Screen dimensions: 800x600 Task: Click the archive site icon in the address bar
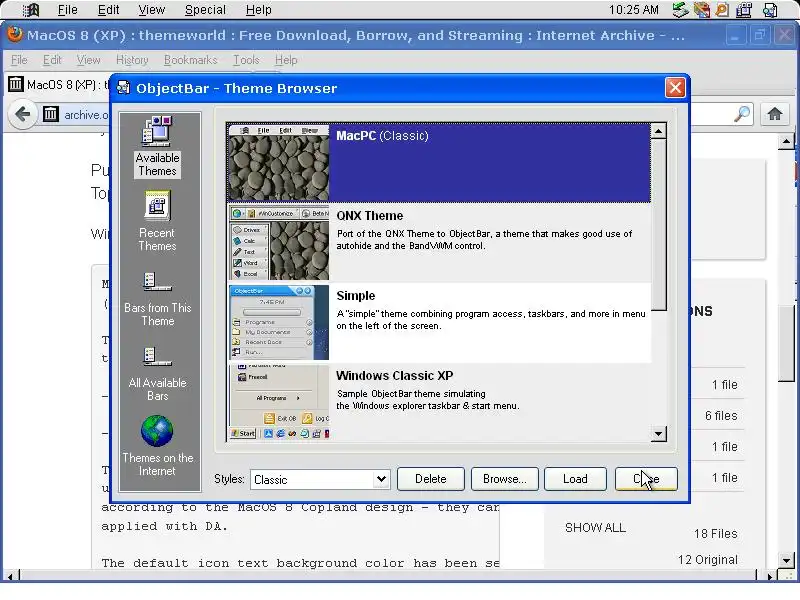pyautogui.click(x=51, y=114)
